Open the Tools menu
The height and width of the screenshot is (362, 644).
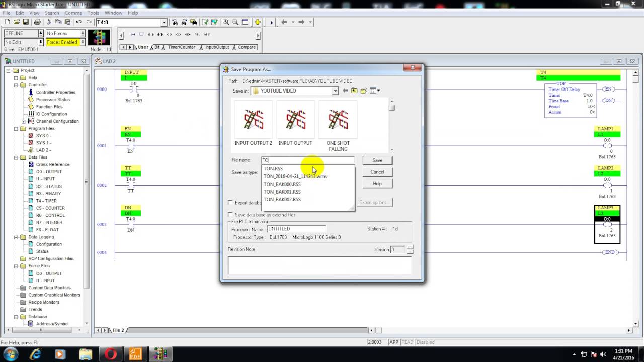[93, 13]
